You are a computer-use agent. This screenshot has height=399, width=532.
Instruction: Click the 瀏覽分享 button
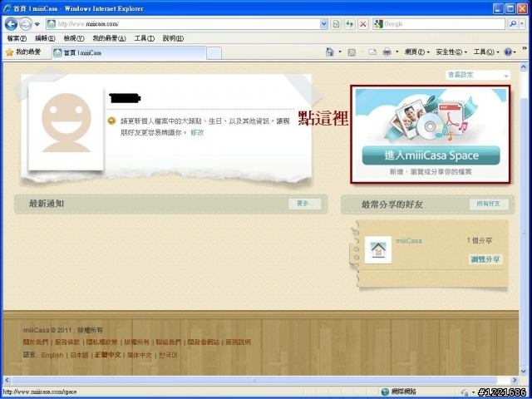point(485,259)
